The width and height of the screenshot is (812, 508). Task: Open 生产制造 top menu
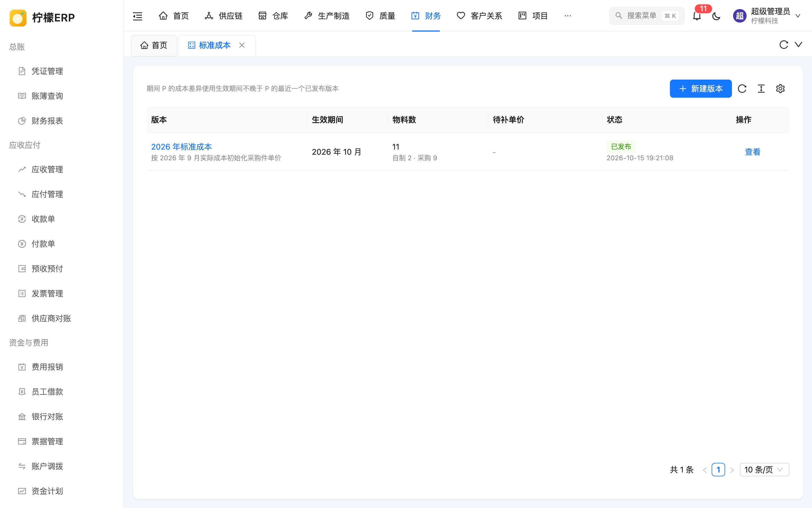point(327,16)
